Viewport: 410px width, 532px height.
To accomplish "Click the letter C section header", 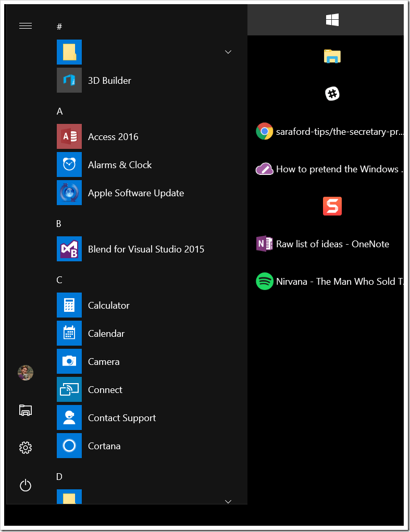I will tap(59, 280).
